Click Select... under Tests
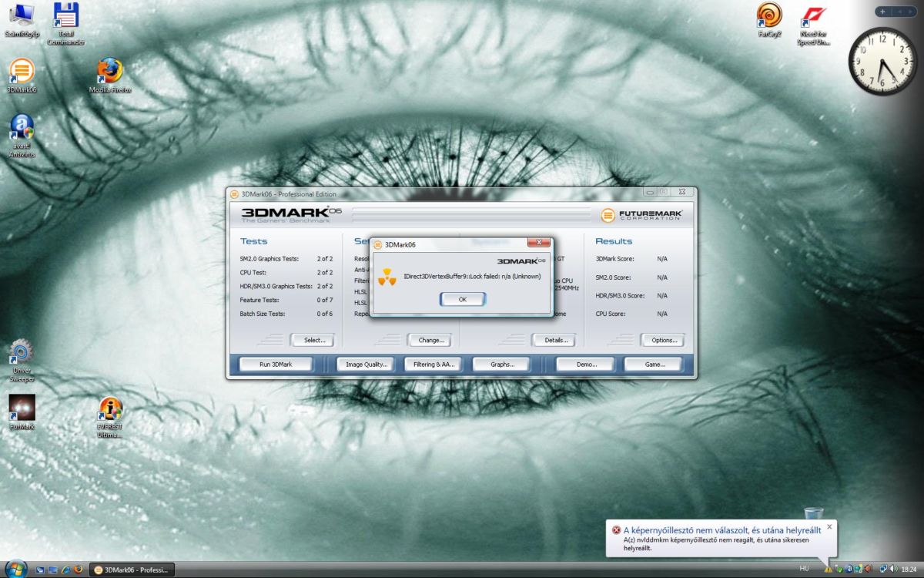This screenshot has height=578, width=924. [x=312, y=340]
